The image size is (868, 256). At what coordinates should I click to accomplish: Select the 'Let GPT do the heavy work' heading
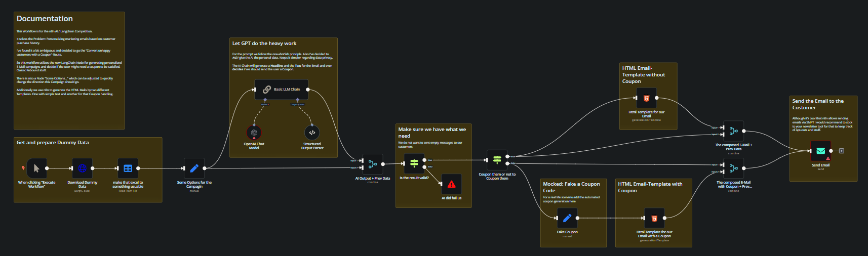(264, 44)
